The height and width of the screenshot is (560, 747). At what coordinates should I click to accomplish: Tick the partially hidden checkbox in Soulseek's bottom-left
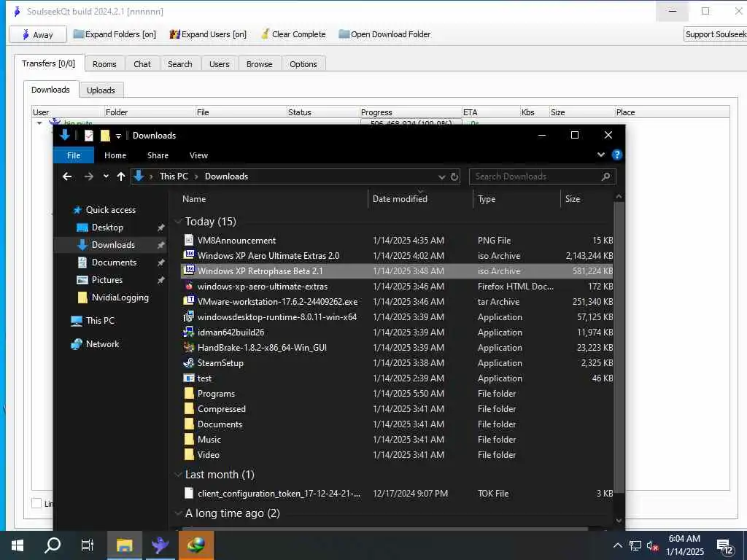[x=36, y=503]
